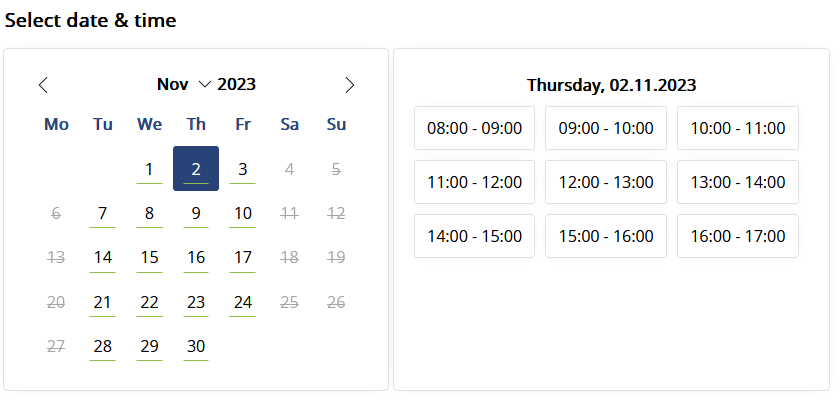Select November 24 in the calendar
This screenshot has height=402, width=840.
(243, 302)
